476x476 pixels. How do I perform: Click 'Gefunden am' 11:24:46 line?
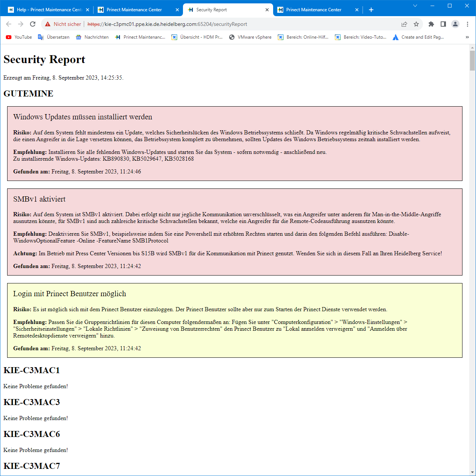[x=77, y=172]
